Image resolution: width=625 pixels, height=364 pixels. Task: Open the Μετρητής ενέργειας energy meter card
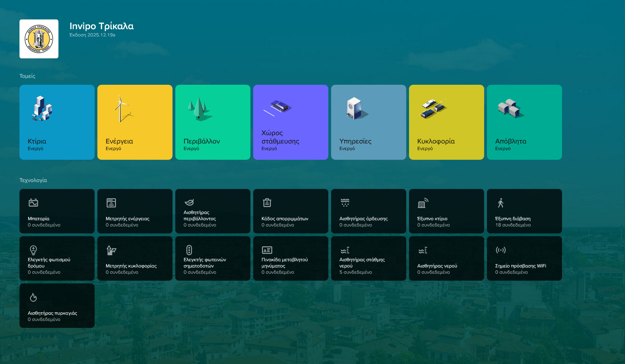coord(135,211)
